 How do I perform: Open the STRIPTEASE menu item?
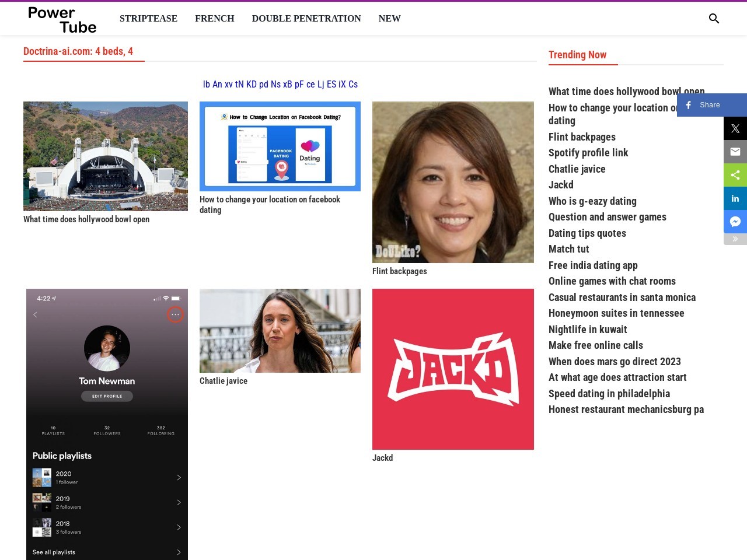[x=148, y=19]
